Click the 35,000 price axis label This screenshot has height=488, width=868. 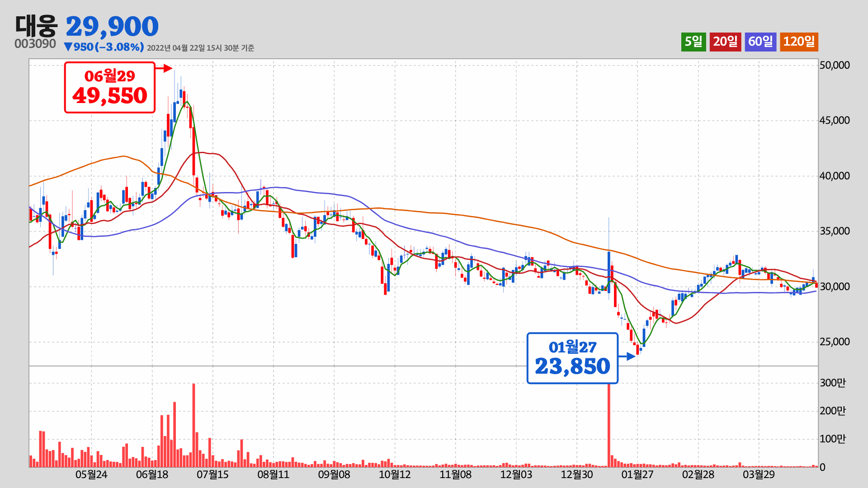coord(835,231)
